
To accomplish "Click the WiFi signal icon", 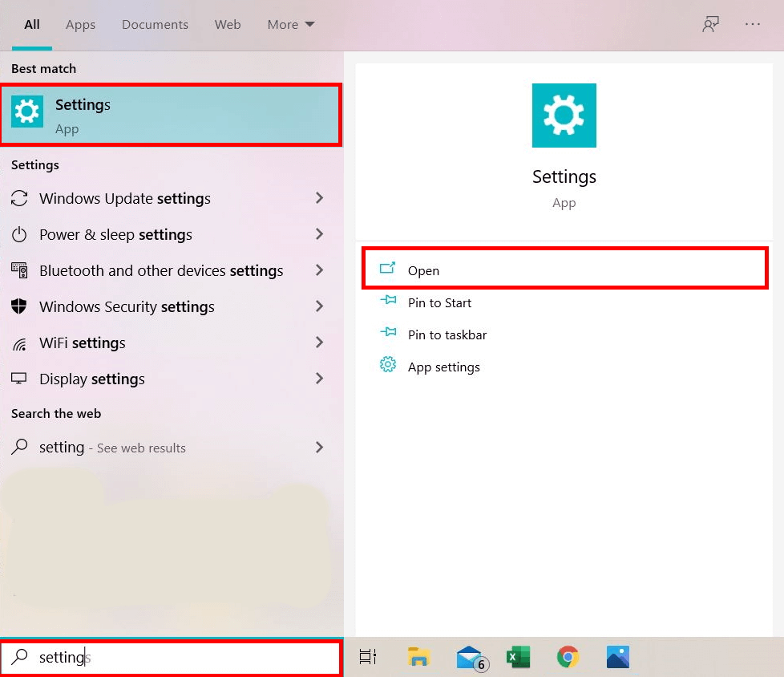I will [19, 343].
